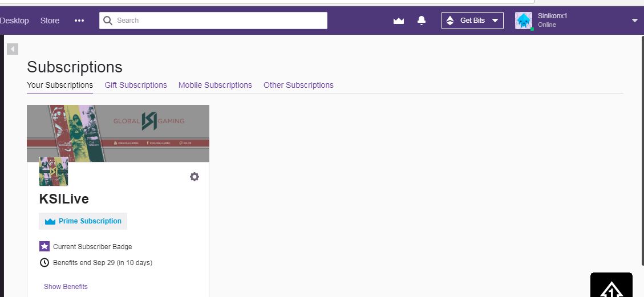The height and width of the screenshot is (297, 644).
Task: Expand Show Benefits for KSILive
Action: coord(66,287)
